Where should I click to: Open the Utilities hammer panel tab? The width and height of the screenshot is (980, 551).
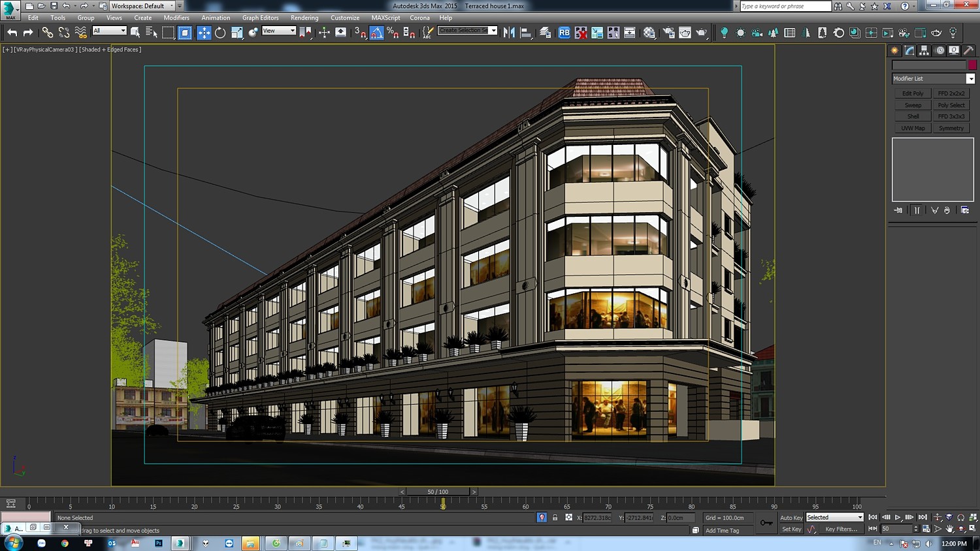click(968, 50)
